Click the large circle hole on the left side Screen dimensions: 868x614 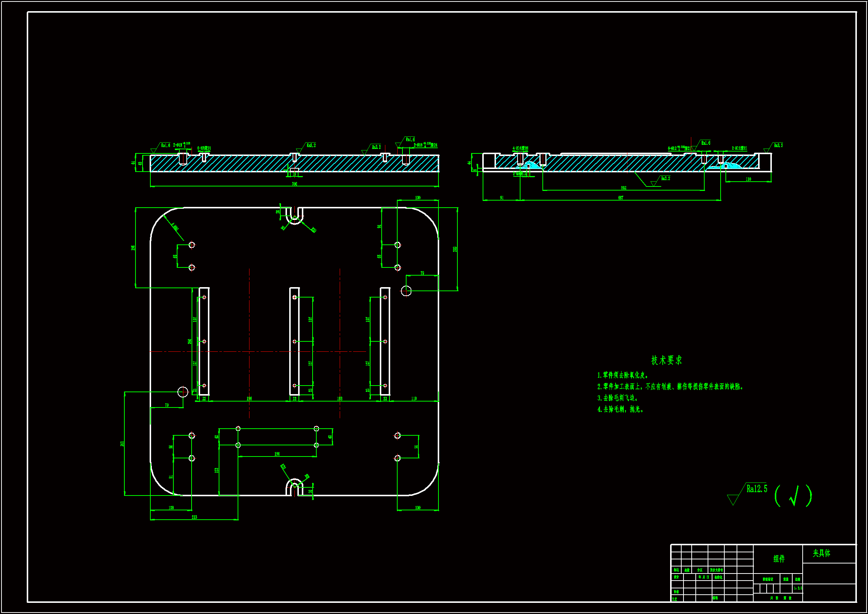pyautogui.click(x=183, y=392)
